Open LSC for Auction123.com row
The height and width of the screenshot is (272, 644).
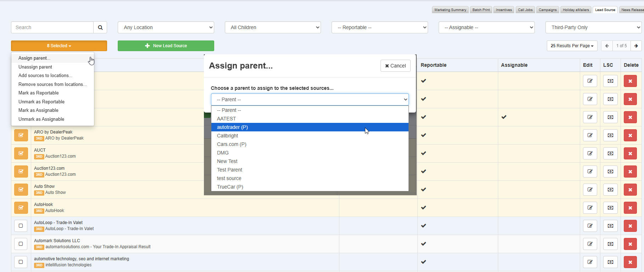point(610,172)
